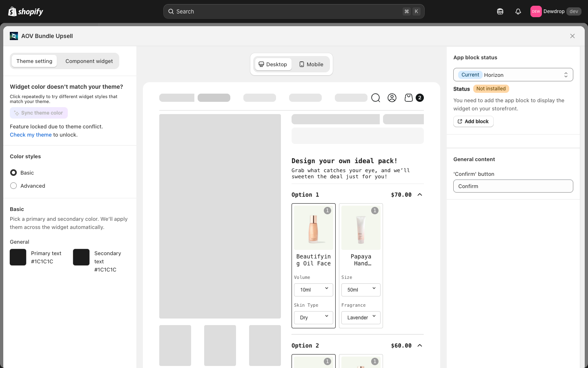Switch preview to Desktop view
588x368 pixels.
273,64
